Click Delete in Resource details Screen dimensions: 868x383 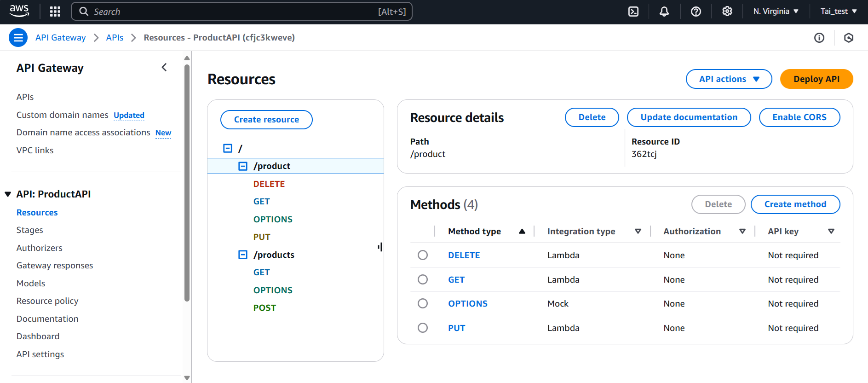pyautogui.click(x=592, y=117)
